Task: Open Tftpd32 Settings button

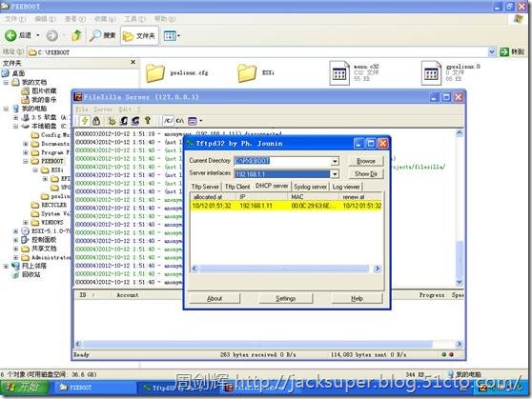Action: [286, 298]
